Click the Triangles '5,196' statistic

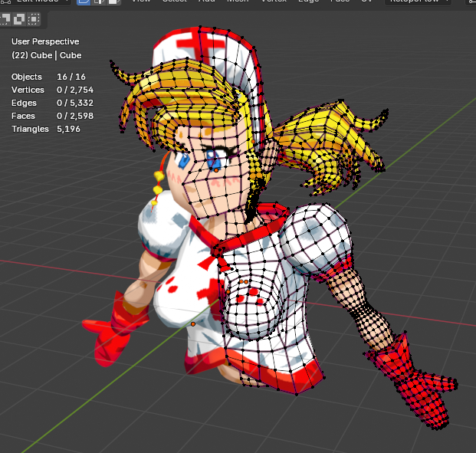click(x=69, y=129)
